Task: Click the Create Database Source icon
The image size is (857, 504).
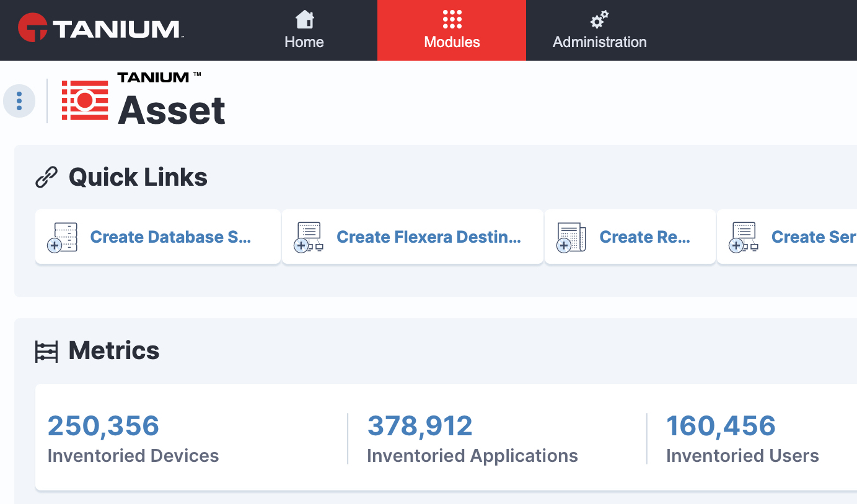Action: 63,237
